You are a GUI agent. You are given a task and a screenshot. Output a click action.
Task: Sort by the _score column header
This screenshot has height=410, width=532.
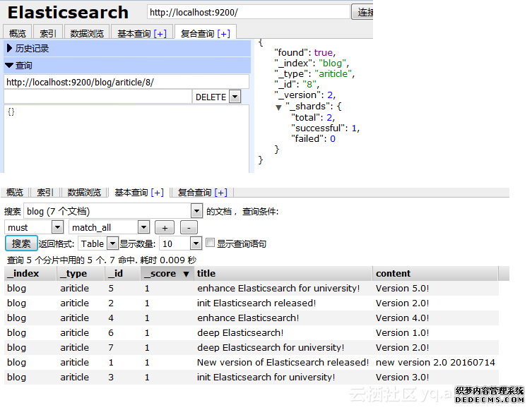point(167,274)
